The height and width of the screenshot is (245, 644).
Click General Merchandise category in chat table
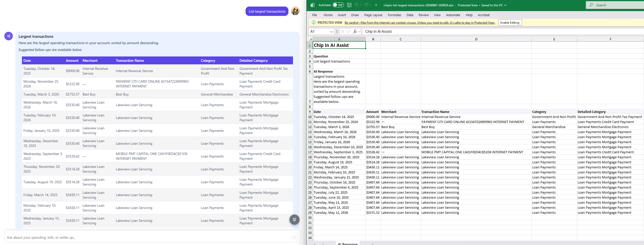coord(217,94)
